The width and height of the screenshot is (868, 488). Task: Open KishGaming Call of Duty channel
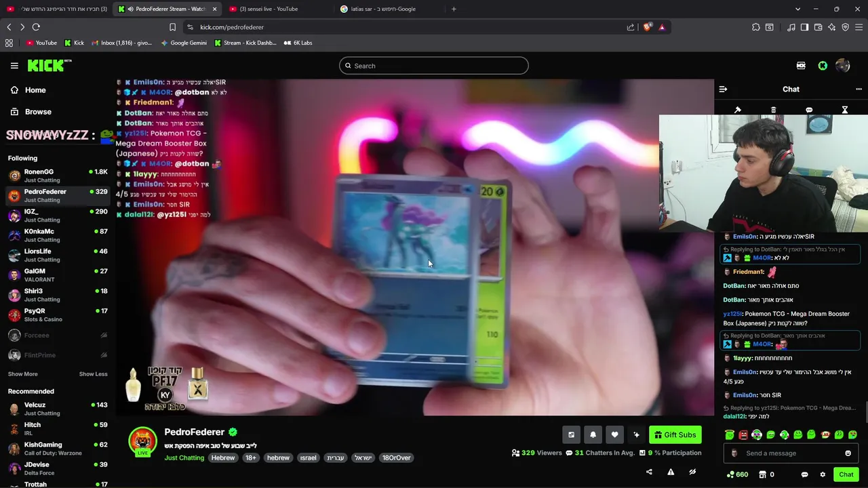click(x=57, y=449)
